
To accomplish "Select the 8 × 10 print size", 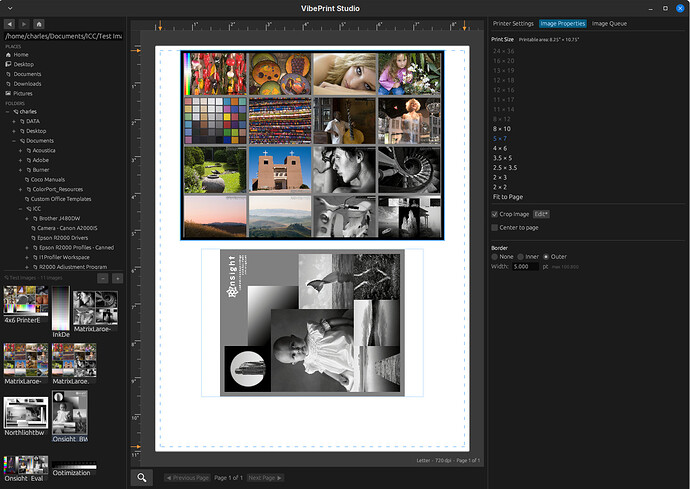I will click(x=502, y=129).
